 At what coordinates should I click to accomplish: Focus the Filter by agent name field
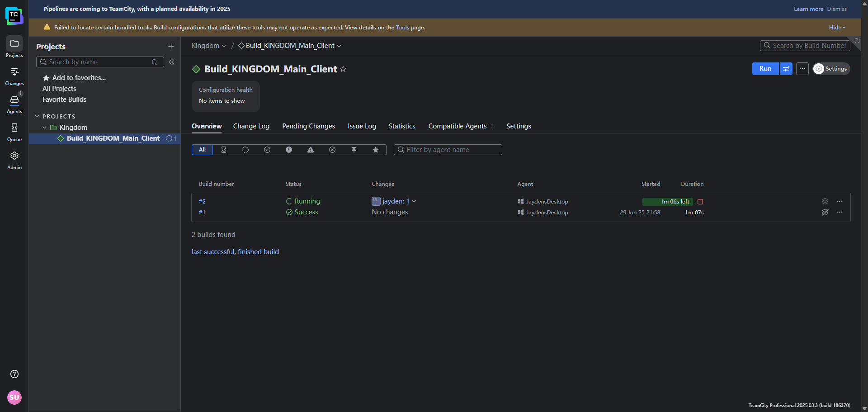click(448, 150)
